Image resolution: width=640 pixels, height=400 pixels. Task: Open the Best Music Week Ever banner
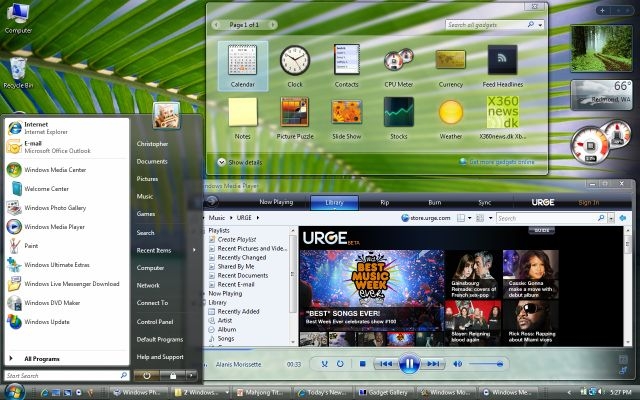click(371, 291)
